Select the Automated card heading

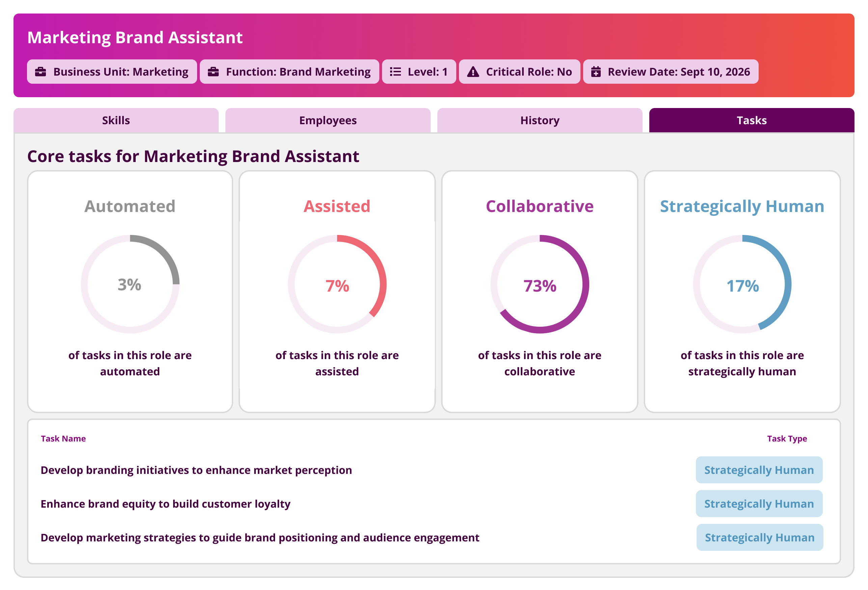click(130, 206)
